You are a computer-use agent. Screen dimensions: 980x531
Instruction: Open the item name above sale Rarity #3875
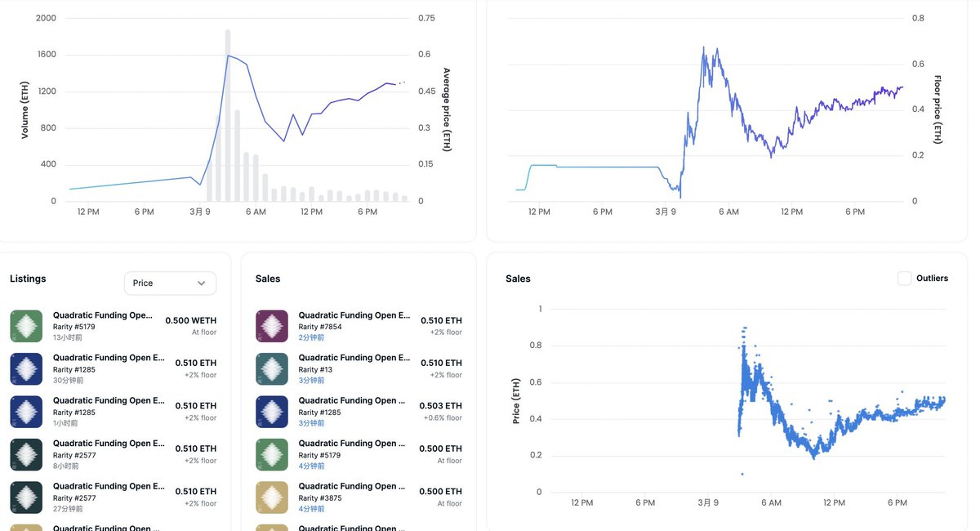352,486
